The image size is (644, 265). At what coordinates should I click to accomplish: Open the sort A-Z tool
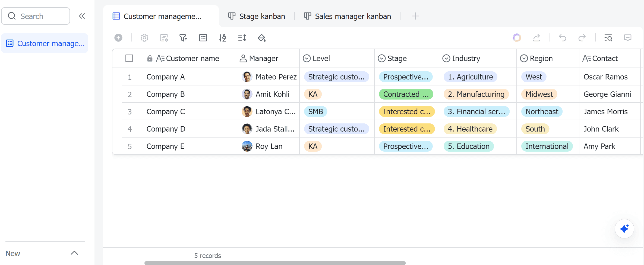(222, 38)
